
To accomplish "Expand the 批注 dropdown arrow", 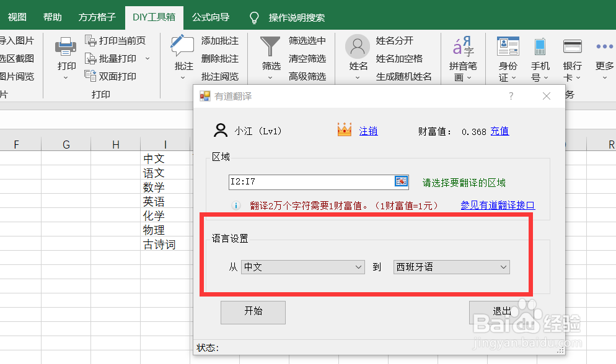I will coord(182,78).
